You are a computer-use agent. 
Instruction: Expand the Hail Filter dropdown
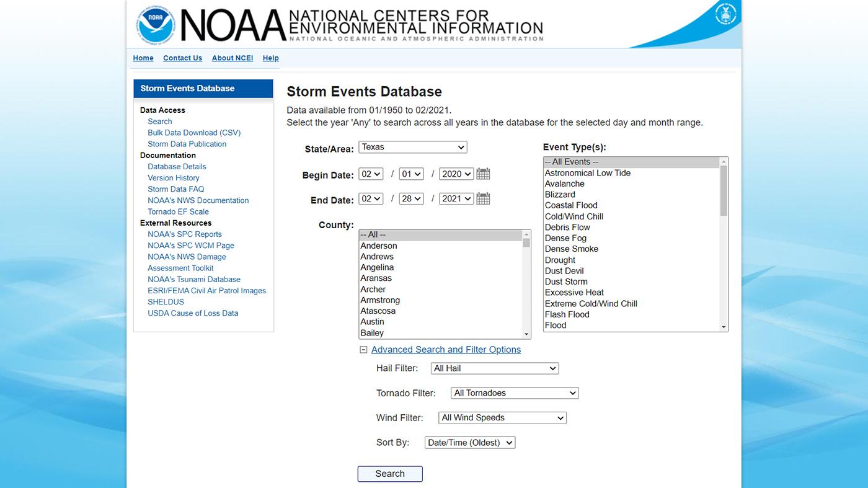(494, 368)
